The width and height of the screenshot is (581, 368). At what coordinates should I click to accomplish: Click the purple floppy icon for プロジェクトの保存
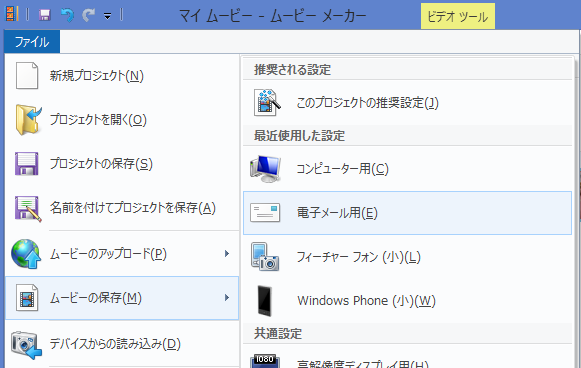[26, 163]
